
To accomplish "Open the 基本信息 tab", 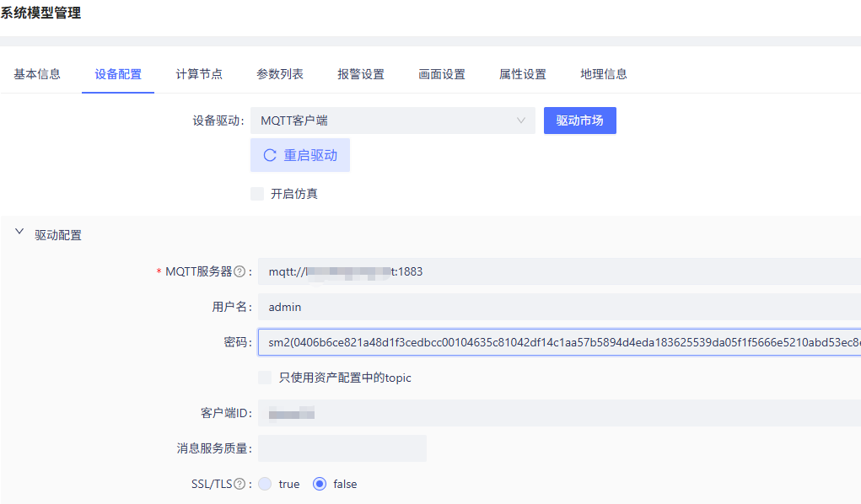I will (x=37, y=74).
